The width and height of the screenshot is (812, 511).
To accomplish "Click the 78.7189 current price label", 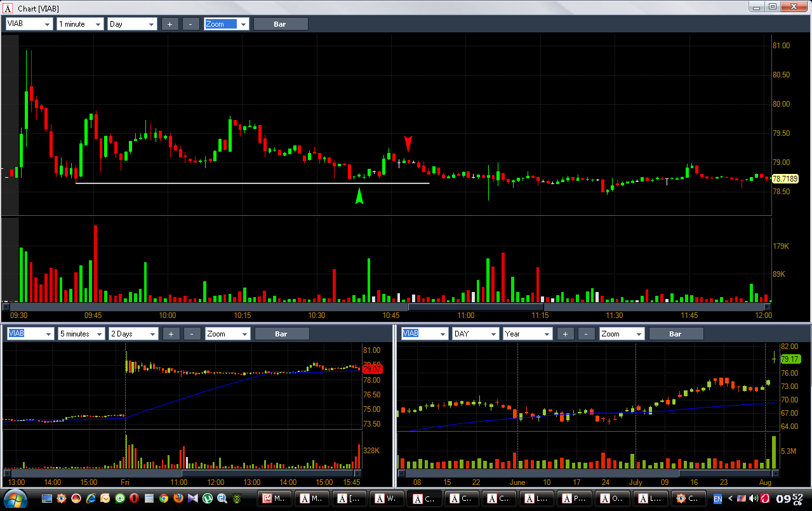I will [784, 179].
